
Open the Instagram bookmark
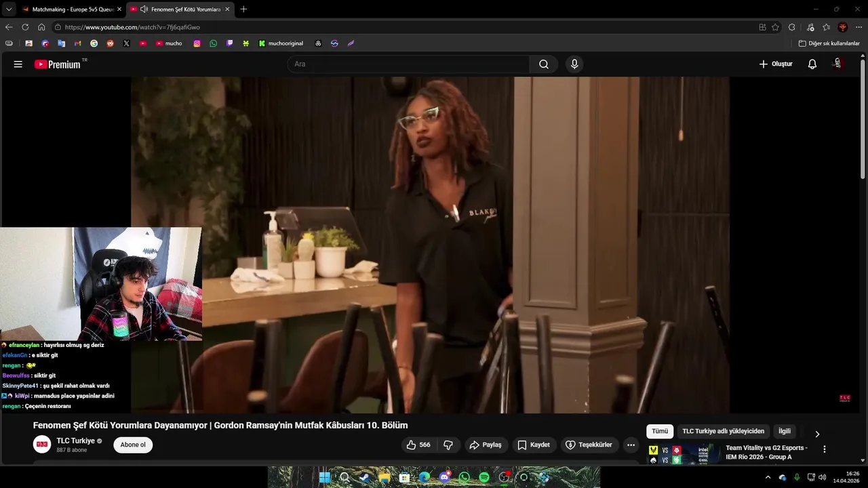click(x=197, y=43)
